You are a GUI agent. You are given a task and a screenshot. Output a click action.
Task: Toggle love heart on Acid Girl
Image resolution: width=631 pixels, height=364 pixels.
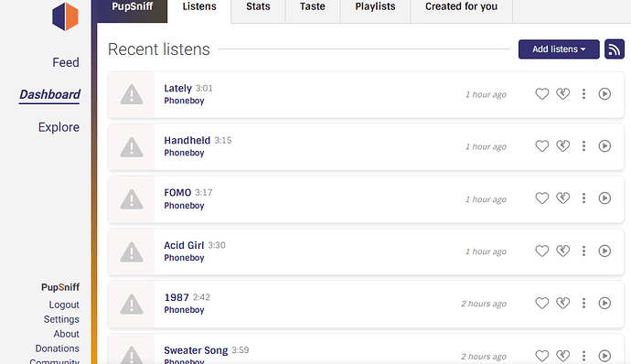[x=541, y=251]
